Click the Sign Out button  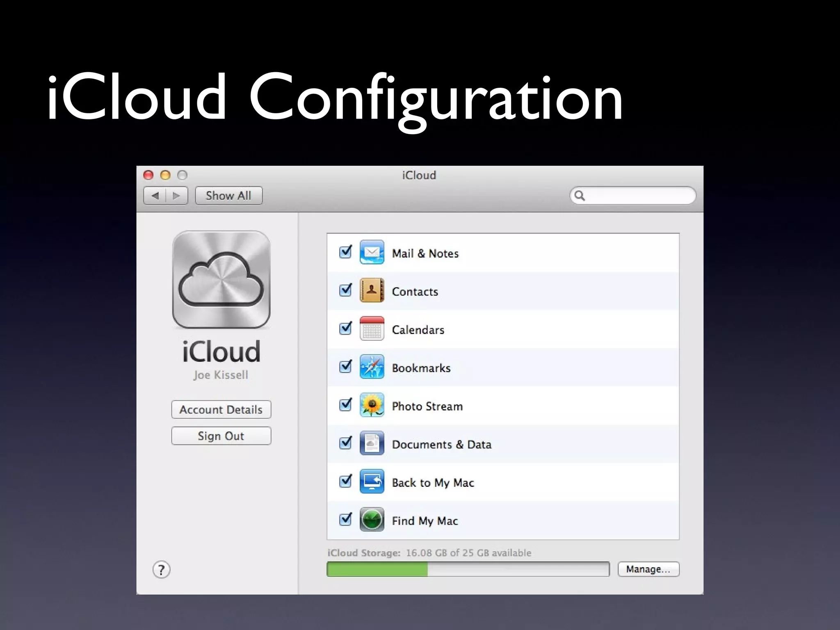[x=221, y=436]
